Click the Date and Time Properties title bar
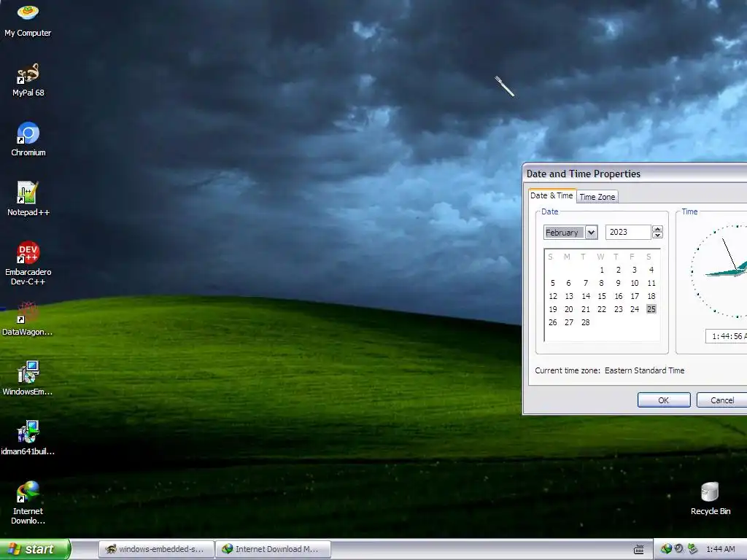This screenshot has width=747, height=560. [x=635, y=174]
